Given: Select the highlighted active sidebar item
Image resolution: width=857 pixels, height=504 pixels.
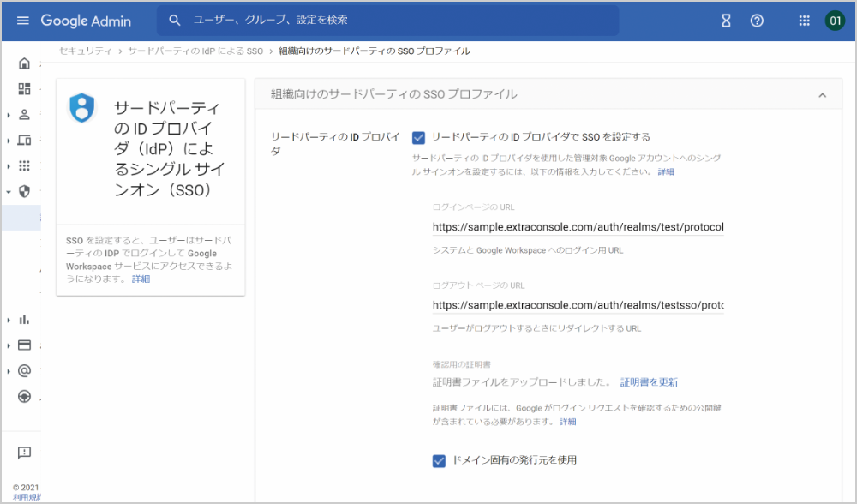Looking at the screenshot, I should 21,218.
